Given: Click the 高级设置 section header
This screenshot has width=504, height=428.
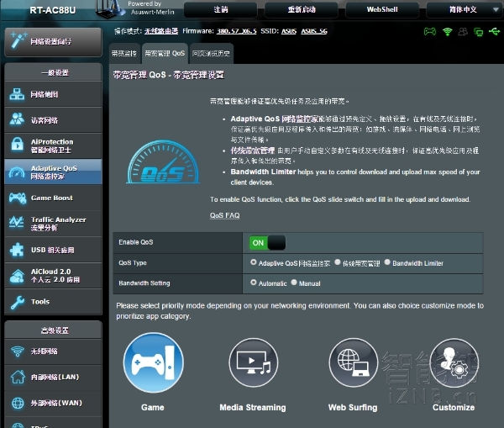Looking at the screenshot, I should [54, 330].
